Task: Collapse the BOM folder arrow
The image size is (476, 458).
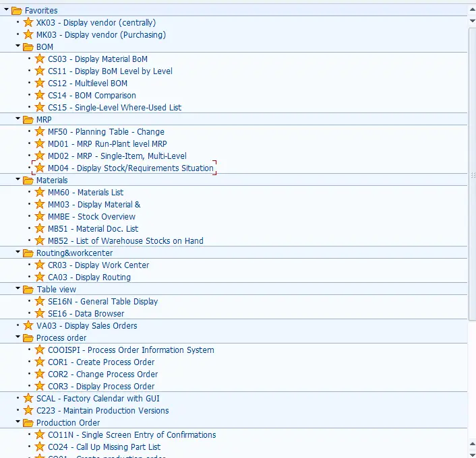Action: [x=18, y=46]
